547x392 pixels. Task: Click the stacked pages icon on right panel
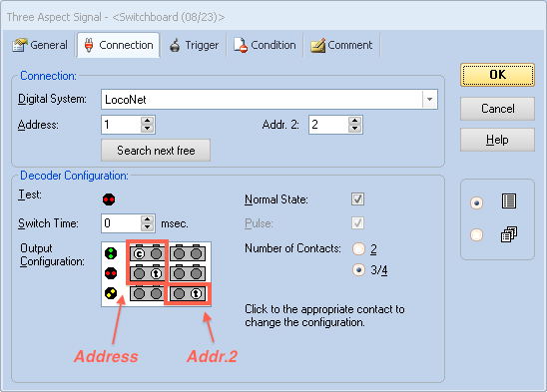(x=509, y=234)
